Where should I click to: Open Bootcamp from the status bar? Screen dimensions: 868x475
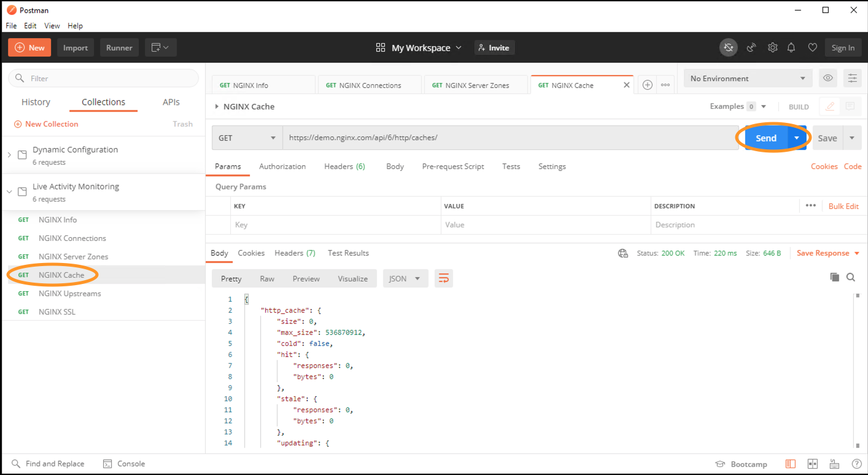pos(742,464)
